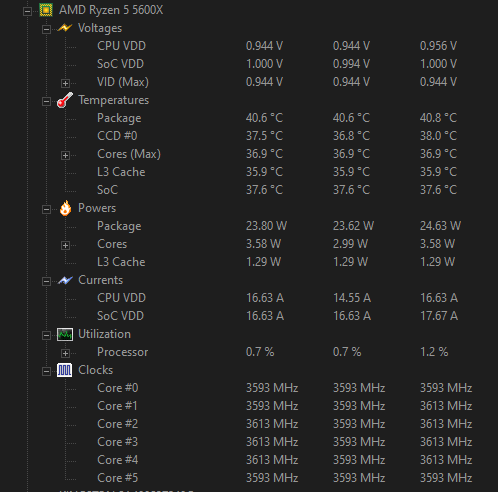Screen dimensions: 498x492
Task: Select the Utilization category label
Action: 104,334
